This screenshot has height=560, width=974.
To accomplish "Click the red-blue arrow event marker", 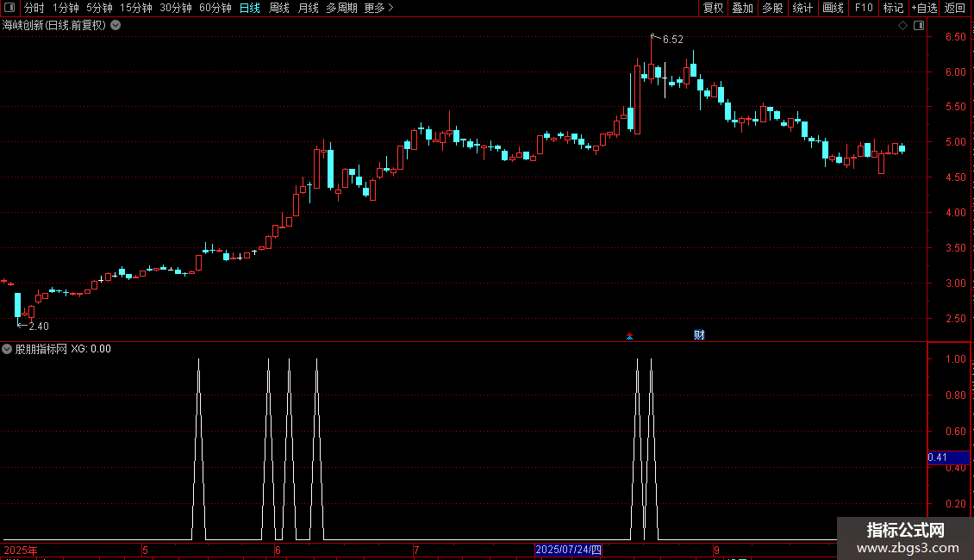I will pos(630,337).
